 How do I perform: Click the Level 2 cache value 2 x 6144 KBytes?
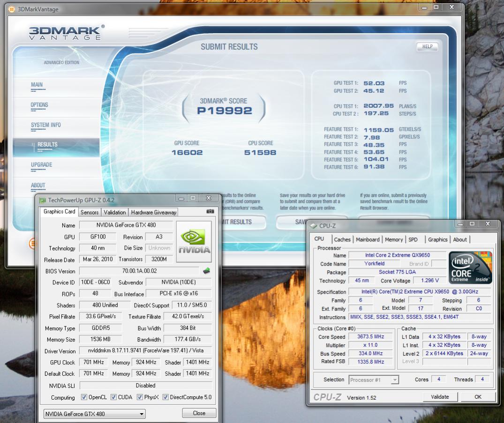(x=444, y=353)
